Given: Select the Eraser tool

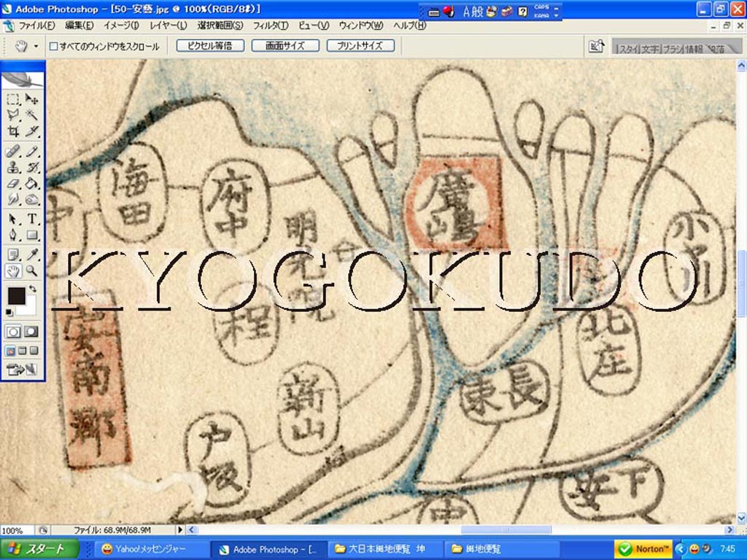Looking at the screenshot, I should coord(13,183).
